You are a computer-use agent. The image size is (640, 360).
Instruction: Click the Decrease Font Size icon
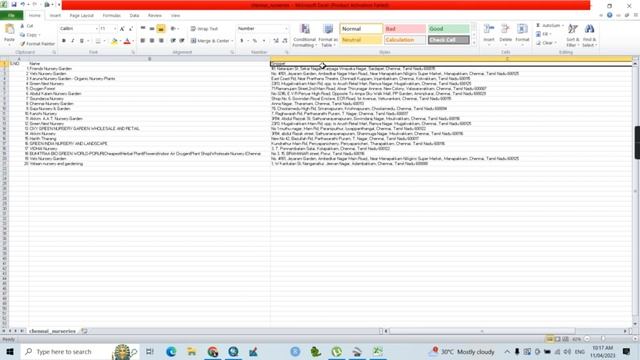pos(131,29)
